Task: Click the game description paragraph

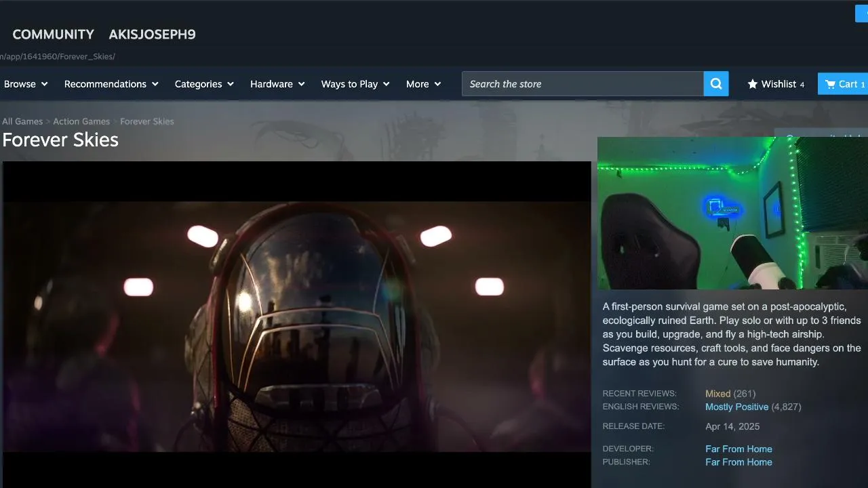Action: click(x=732, y=335)
